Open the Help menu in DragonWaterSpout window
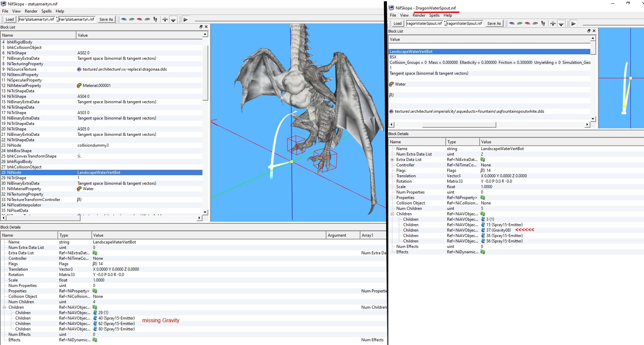Screen dimensions: 644x345 pyautogui.click(x=448, y=15)
